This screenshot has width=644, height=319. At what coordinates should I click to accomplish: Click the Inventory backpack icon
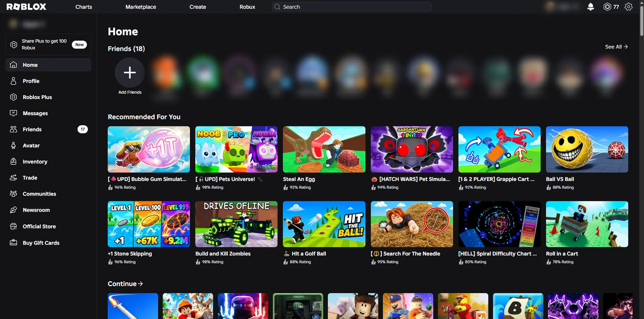[13, 161]
